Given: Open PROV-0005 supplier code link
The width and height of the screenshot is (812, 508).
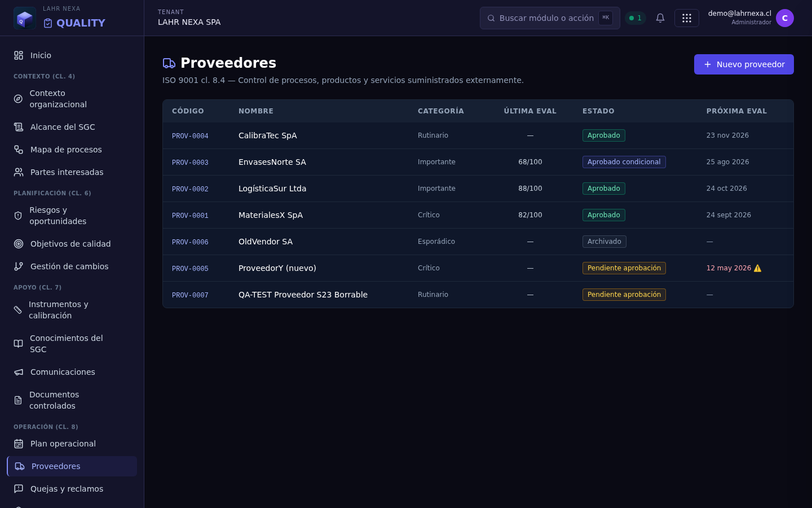Looking at the screenshot, I should pyautogui.click(x=190, y=269).
